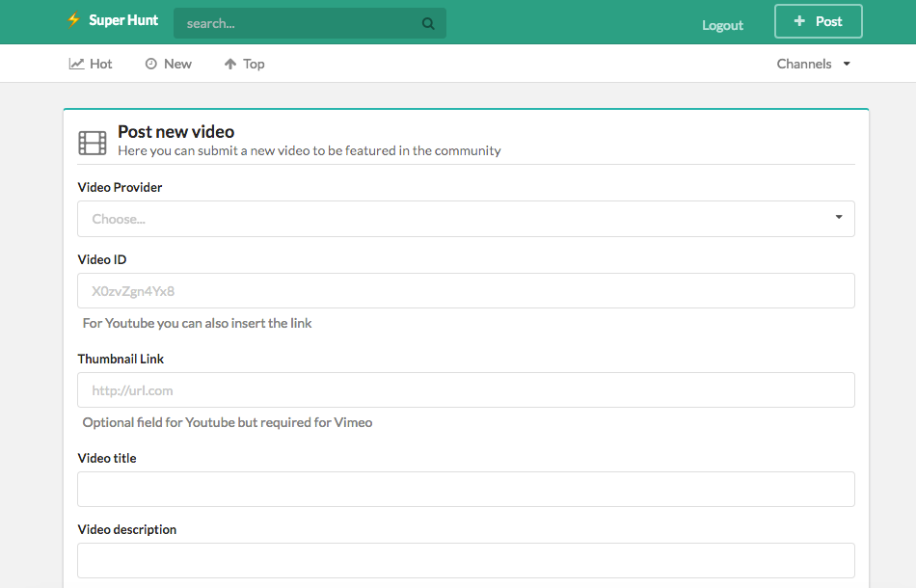Click the Hot trending chart icon

click(x=76, y=64)
